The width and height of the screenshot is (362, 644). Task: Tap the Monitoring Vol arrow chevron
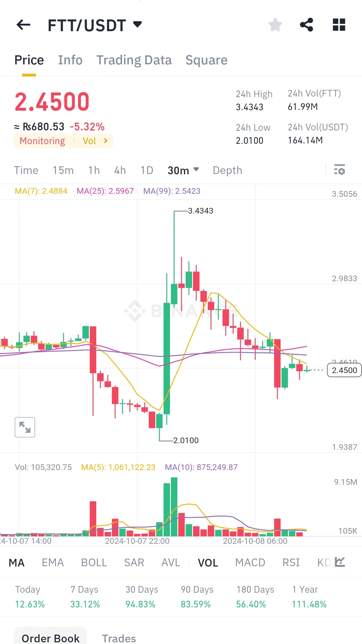pyautogui.click(x=106, y=141)
